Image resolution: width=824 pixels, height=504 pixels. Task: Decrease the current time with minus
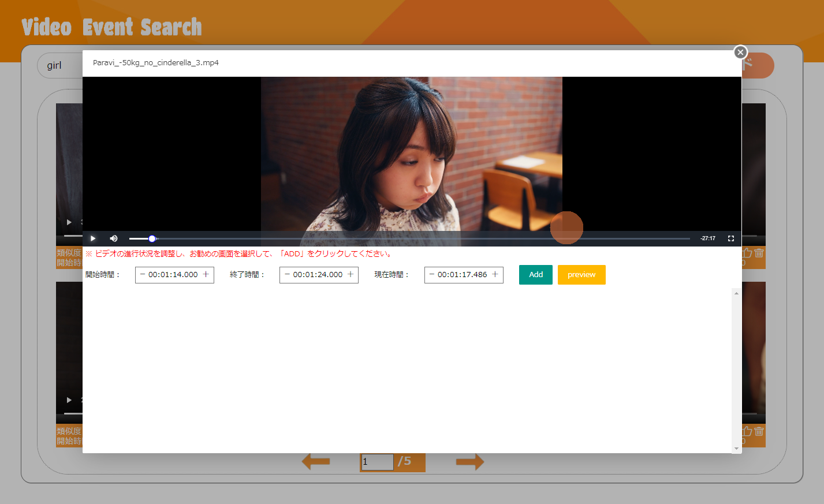431,275
